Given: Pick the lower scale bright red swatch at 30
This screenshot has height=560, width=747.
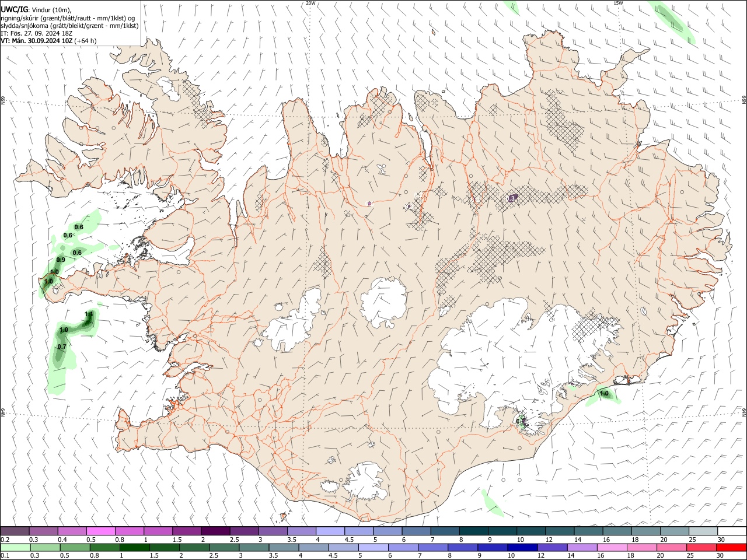Looking at the screenshot, I should [731, 547].
